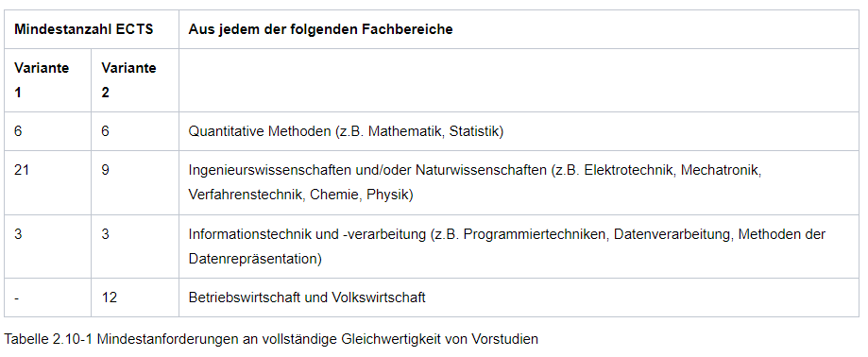Screen dimensions: 868x357
Task: Click the value 9 in Variante 2
Action: tap(105, 170)
